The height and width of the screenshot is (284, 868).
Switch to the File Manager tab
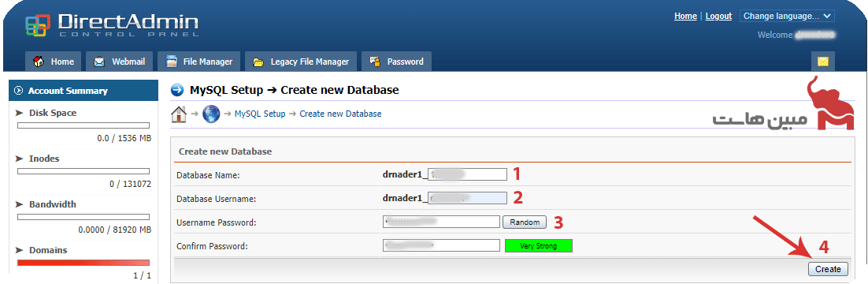point(198,62)
